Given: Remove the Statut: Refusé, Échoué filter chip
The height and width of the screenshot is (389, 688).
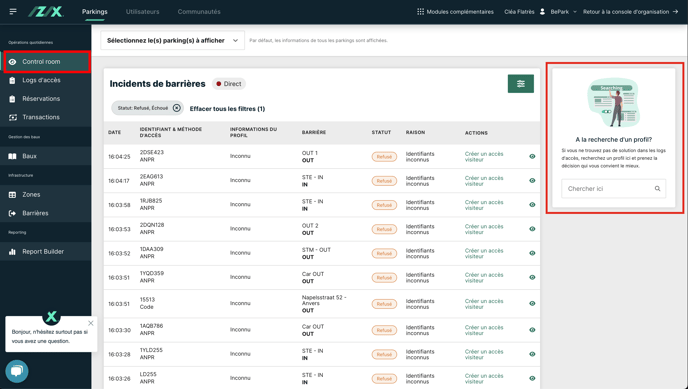Looking at the screenshot, I should 176,108.
